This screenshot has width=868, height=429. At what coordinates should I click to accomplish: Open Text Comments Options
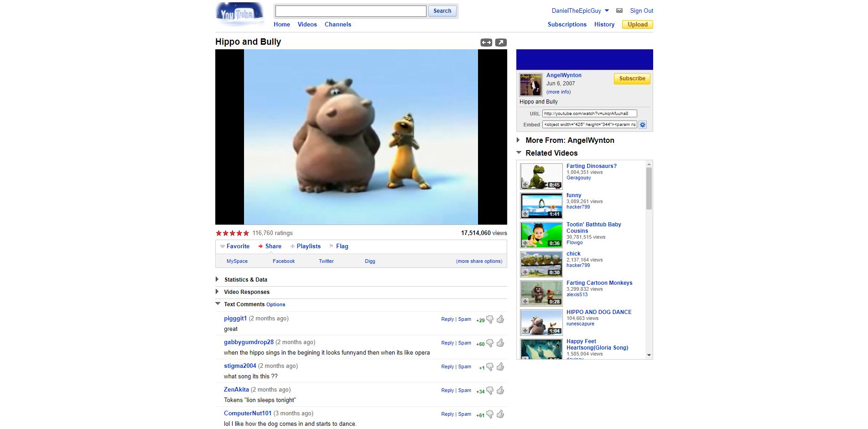pyautogui.click(x=275, y=305)
